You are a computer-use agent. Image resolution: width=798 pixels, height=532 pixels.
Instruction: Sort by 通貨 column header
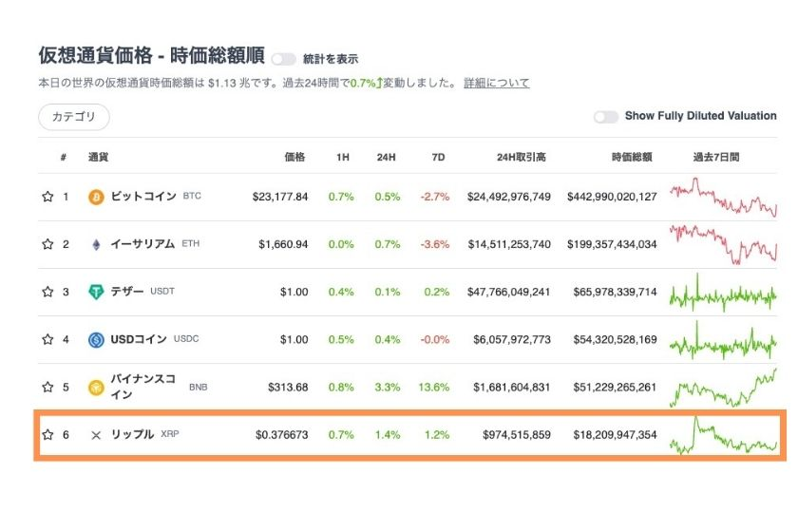coord(98,157)
